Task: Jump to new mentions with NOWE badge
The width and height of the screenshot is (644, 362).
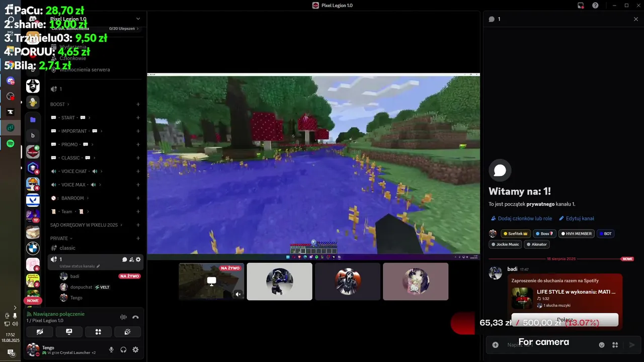Action: tap(33, 301)
